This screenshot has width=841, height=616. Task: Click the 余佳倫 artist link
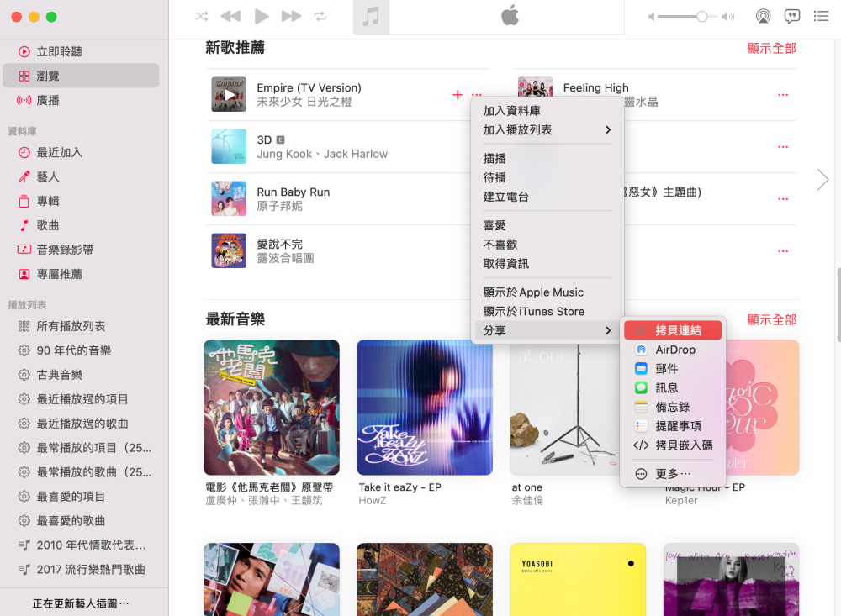click(x=527, y=500)
